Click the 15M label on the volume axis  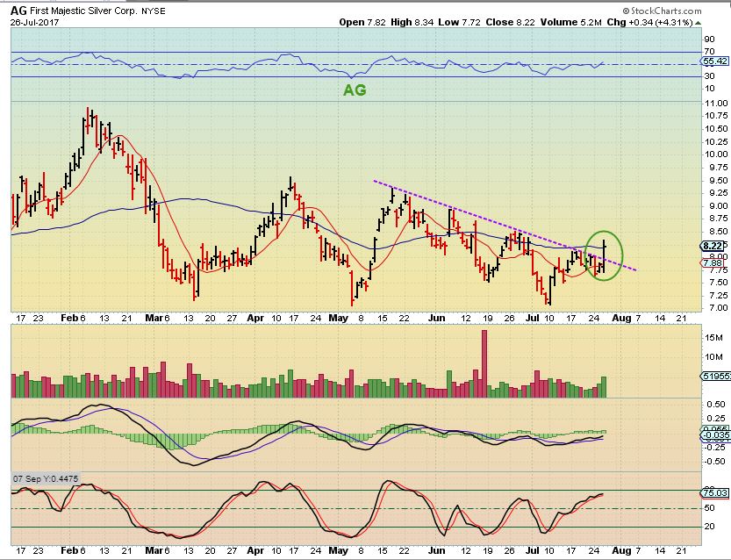[714, 338]
